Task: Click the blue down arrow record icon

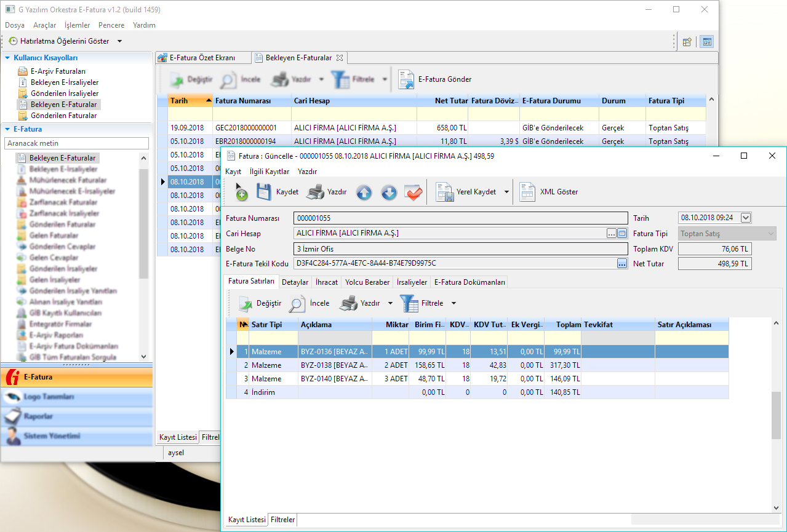Action: (389, 193)
